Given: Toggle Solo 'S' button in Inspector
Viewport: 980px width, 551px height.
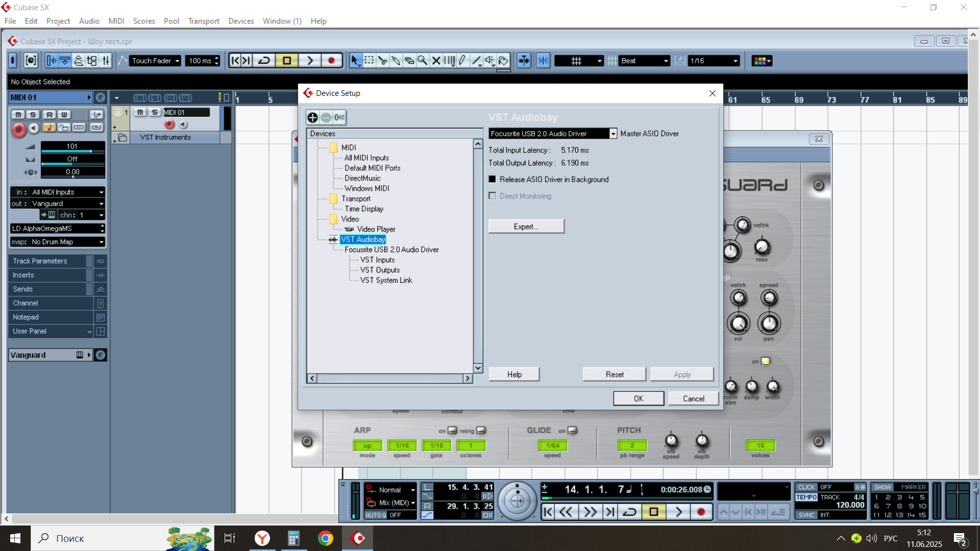Looking at the screenshot, I should pos(33,115).
